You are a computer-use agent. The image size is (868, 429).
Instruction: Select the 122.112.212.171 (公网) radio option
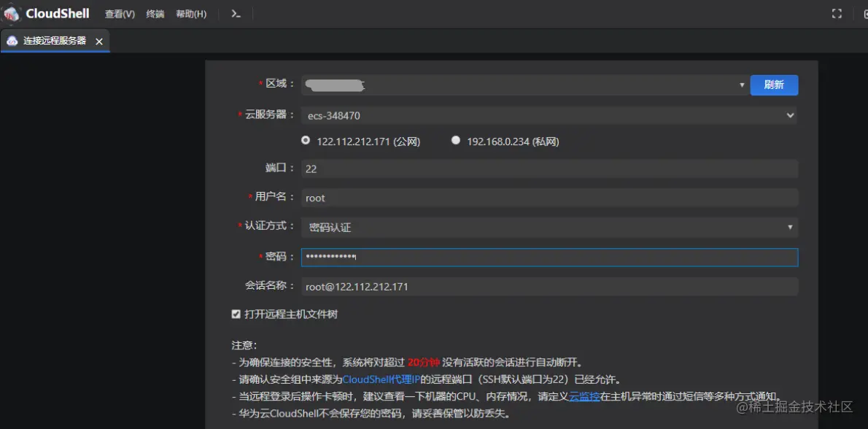[x=305, y=141]
